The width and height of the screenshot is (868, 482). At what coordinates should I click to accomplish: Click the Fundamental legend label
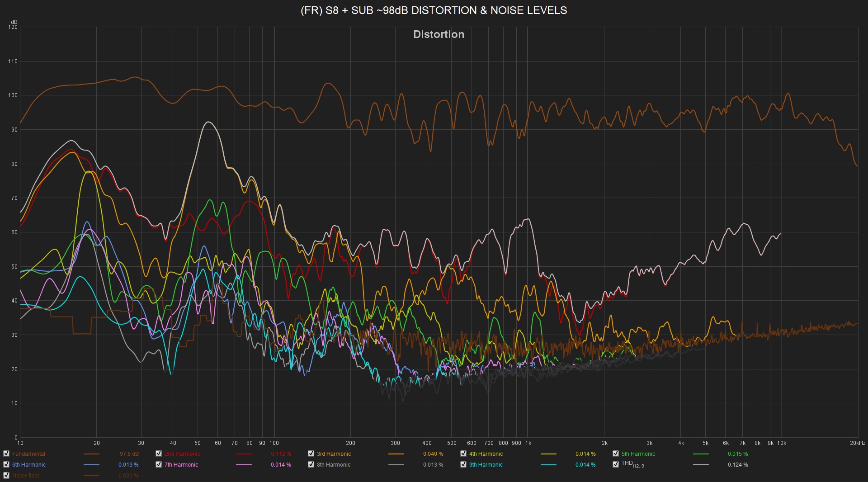point(28,454)
